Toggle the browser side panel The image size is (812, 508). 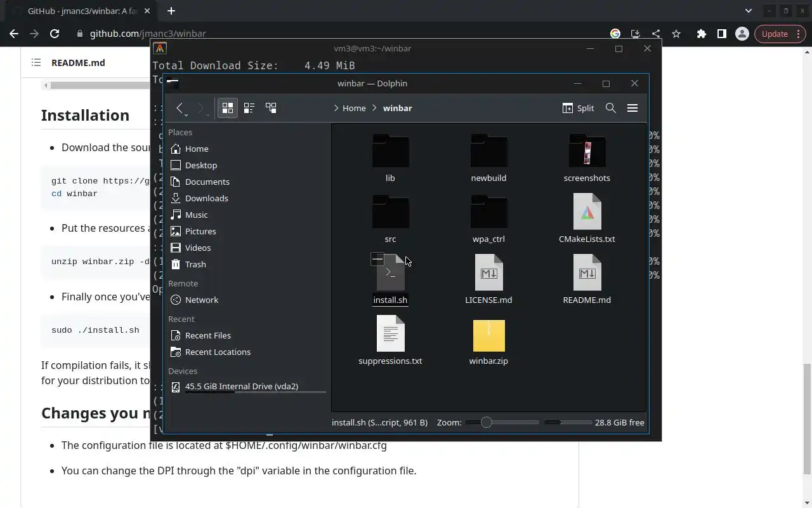point(721,34)
